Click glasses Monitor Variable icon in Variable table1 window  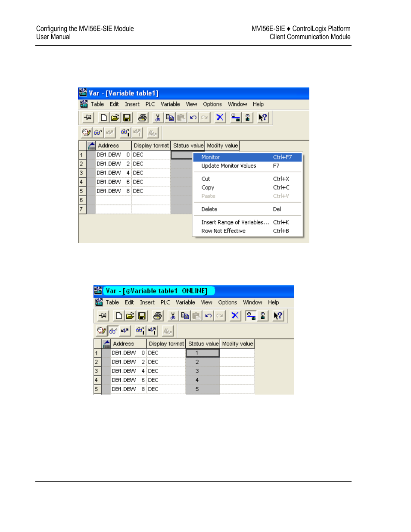(98, 133)
